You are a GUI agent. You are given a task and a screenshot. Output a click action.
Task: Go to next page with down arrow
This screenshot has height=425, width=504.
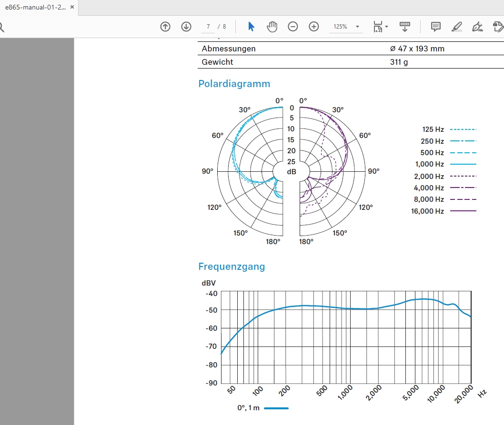click(186, 27)
